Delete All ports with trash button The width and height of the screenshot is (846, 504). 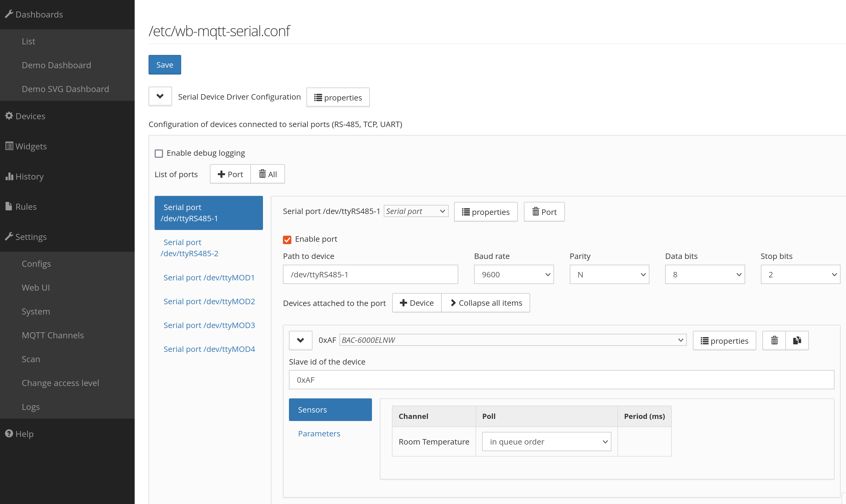pyautogui.click(x=268, y=174)
